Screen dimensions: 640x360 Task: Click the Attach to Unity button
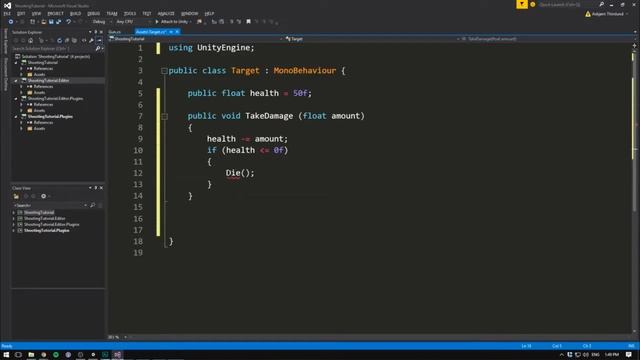pyautogui.click(x=173, y=22)
